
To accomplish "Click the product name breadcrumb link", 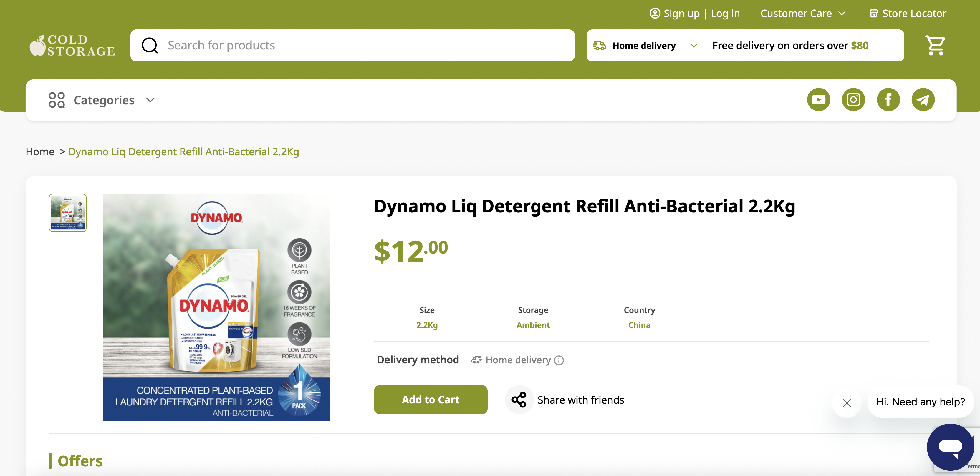I will pyautogui.click(x=184, y=152).
